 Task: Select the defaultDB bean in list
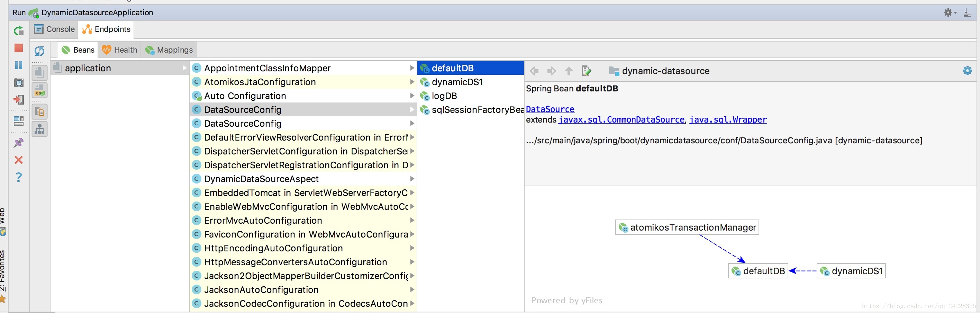point(471,68)
